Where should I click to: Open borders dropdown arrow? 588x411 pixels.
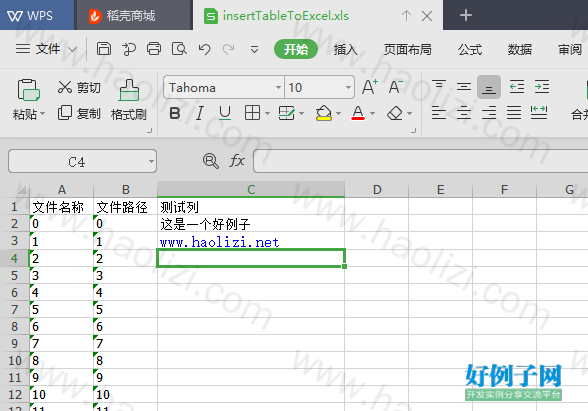267,113
